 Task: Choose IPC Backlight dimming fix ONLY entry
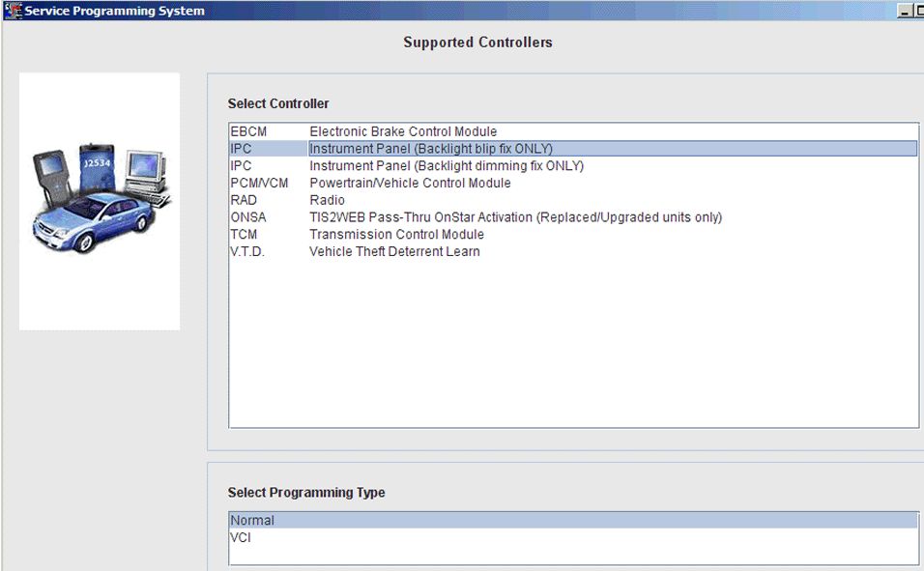[446, 166]
